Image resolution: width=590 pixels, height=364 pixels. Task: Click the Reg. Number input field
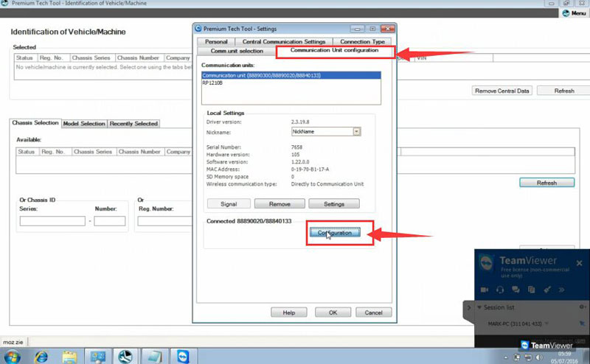pyautogui.click(x=164, y=221)
